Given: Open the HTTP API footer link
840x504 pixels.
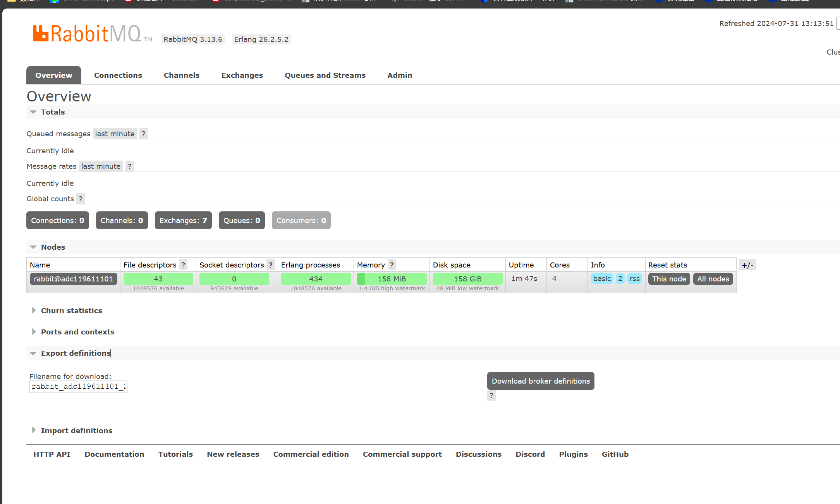Looking at the screenshot, I should [52, 454].
